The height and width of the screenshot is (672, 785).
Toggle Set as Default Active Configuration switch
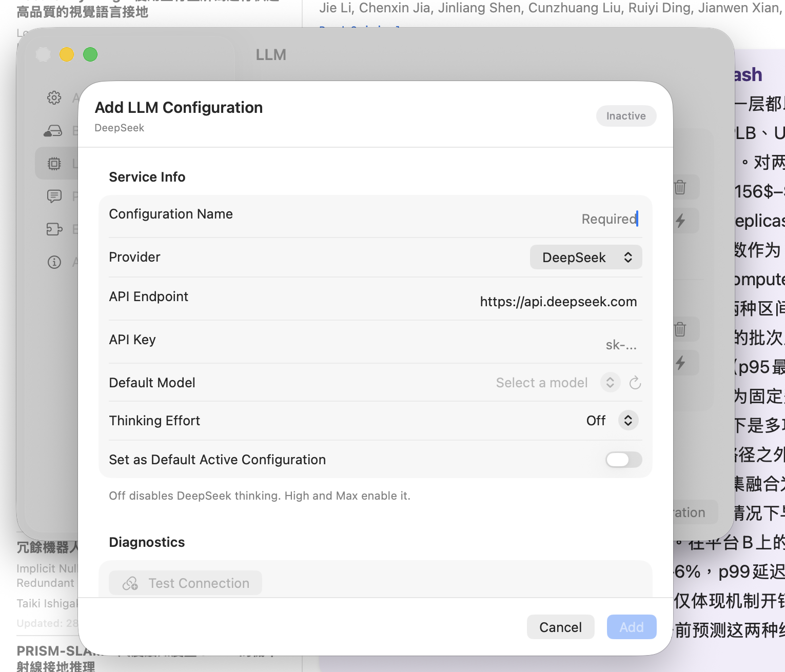(x=623, y=460)
